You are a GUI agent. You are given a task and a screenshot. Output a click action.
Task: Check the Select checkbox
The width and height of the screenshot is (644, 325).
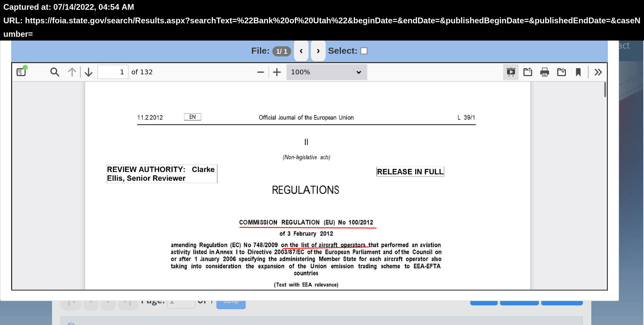point(364,51)
